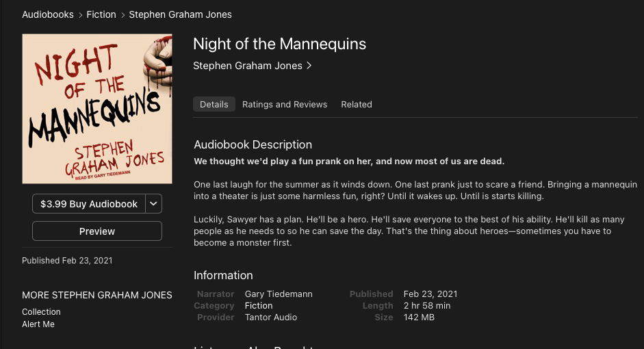Click the author name under the title
The width and height of the screenshot is (644, 349).
[x=248, y=66]
